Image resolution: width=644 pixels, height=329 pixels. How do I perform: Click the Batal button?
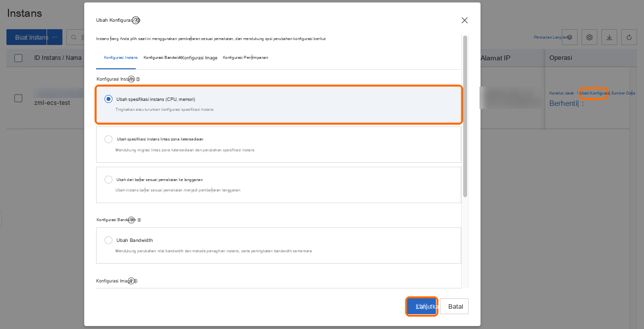point(454,307)
